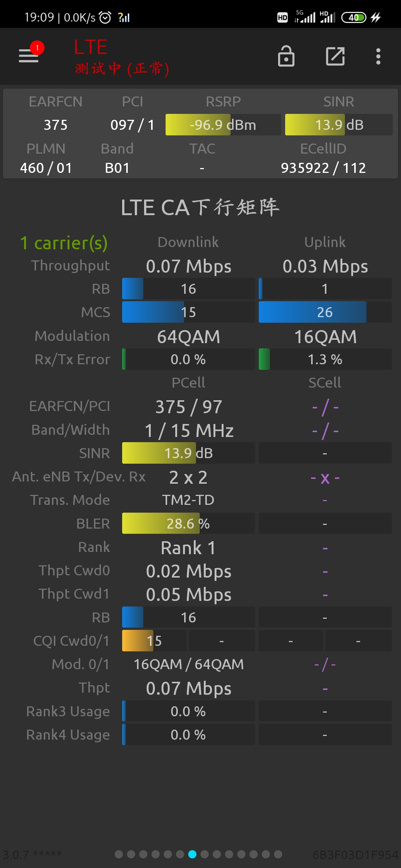401x868 pixels.
Task: Go to the first page indicator dot
Action: pos(119,854)
